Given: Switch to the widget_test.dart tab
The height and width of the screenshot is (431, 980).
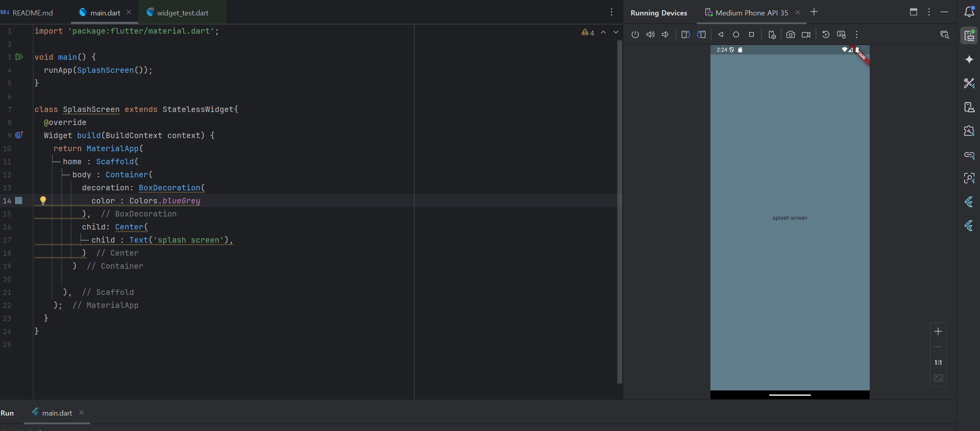Looking at the screenshot, I should [x=182, y=13].
